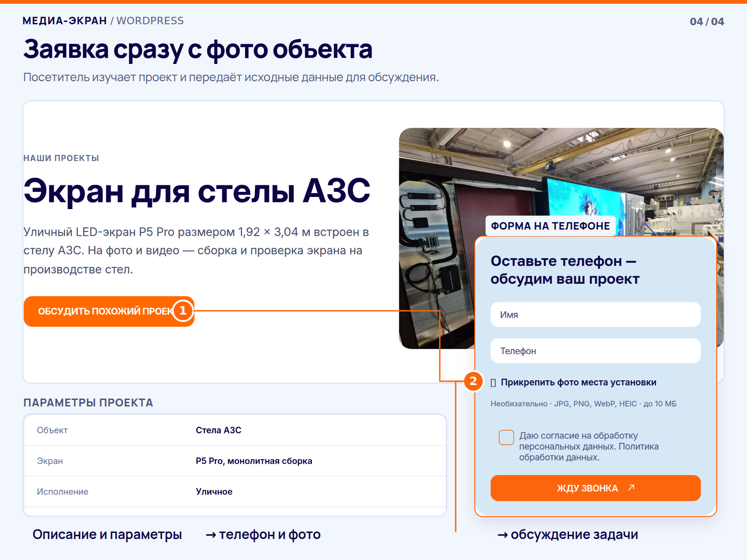Select the «Телефон» input field
The image size is (747, 560).
(x=595, y=351)
